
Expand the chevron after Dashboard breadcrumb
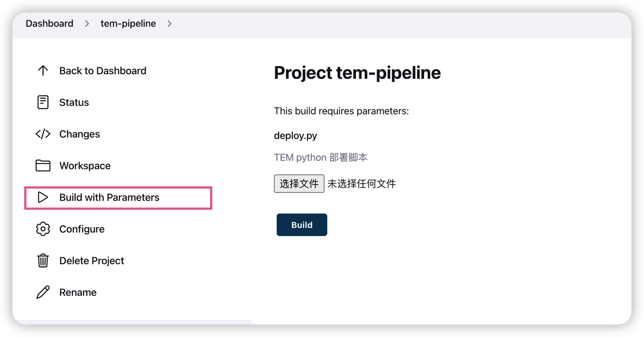coord(87,24)
